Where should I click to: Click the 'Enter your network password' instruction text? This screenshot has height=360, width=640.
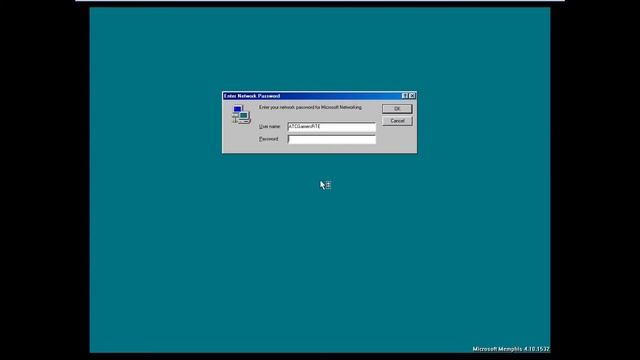310,107
